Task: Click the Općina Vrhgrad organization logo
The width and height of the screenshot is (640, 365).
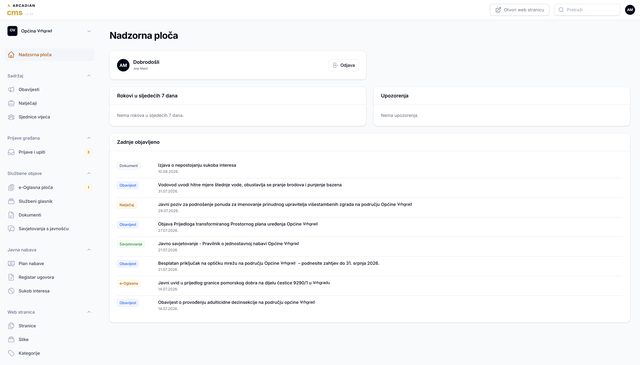Action: (x=12, y=31)
